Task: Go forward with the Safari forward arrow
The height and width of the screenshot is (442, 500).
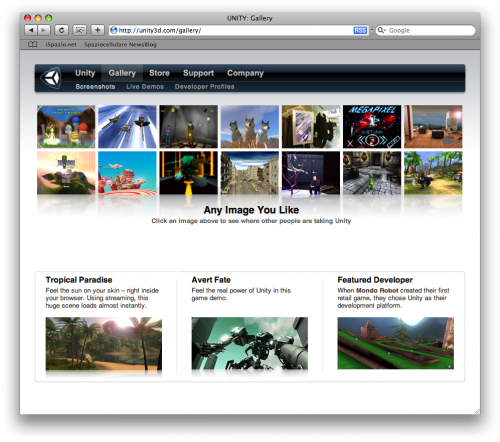Action: [x=44, y=30]
